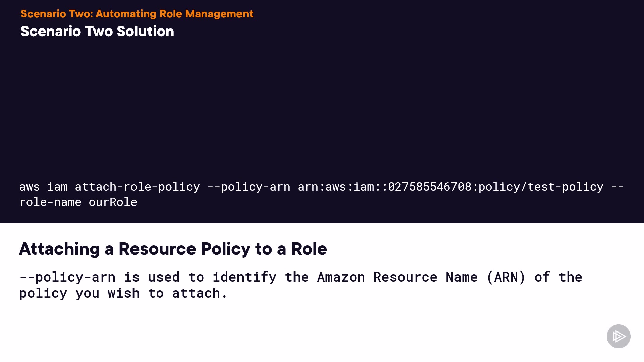Select "attach-role-policy" in the command line
Viewport: 644px width, 362px height.
(137, 187)
